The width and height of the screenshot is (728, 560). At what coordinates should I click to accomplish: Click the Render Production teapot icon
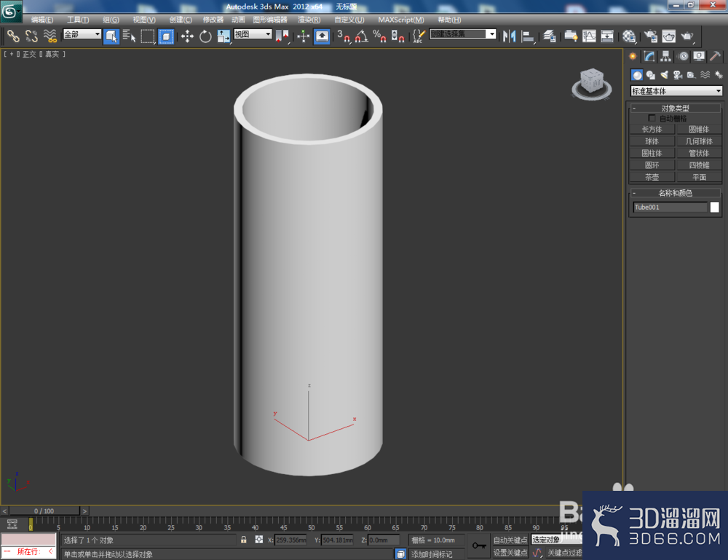(687, 36)
